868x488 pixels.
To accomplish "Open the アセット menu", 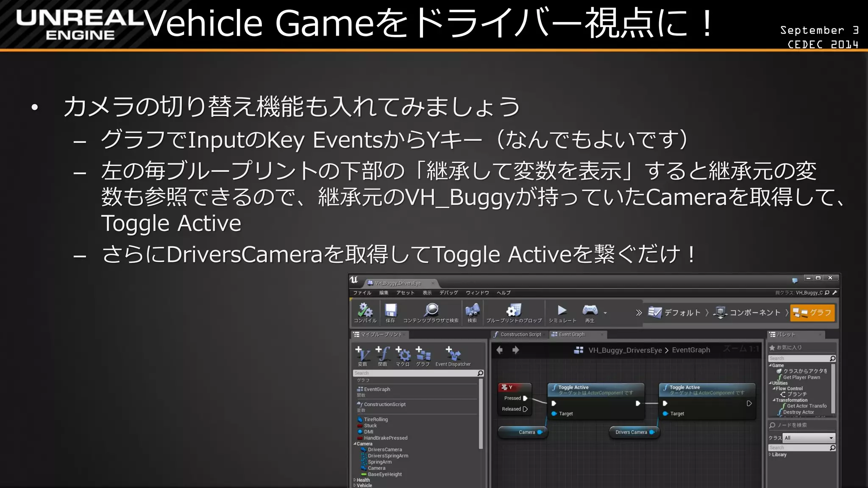I will tap(405, 293).
